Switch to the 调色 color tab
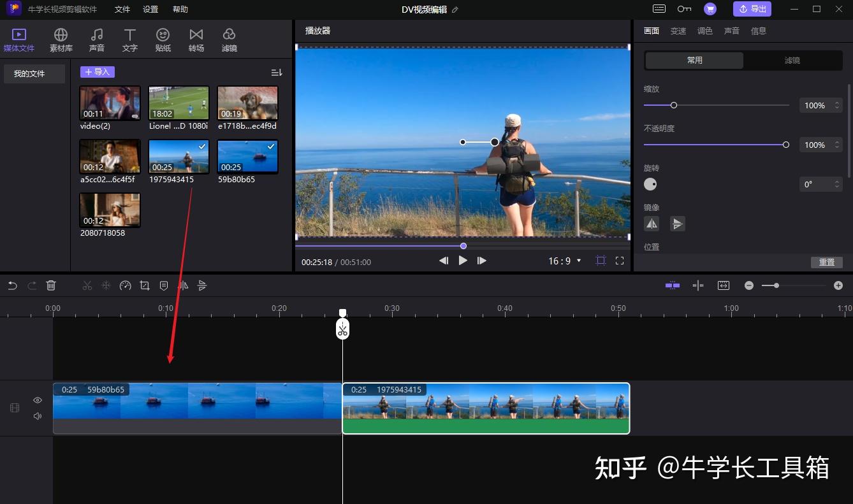Screen dimensions: 853x504 point(704,31)
